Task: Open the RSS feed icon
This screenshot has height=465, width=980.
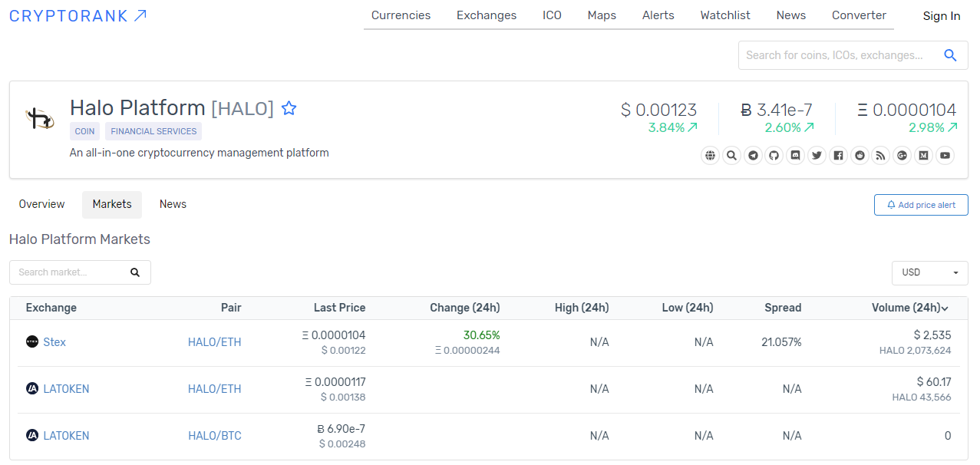Action: pos(881,156)
